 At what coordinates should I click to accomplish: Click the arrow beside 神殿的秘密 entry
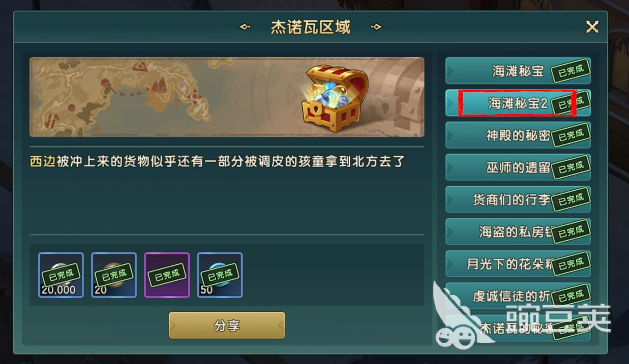tap(450, 135)
